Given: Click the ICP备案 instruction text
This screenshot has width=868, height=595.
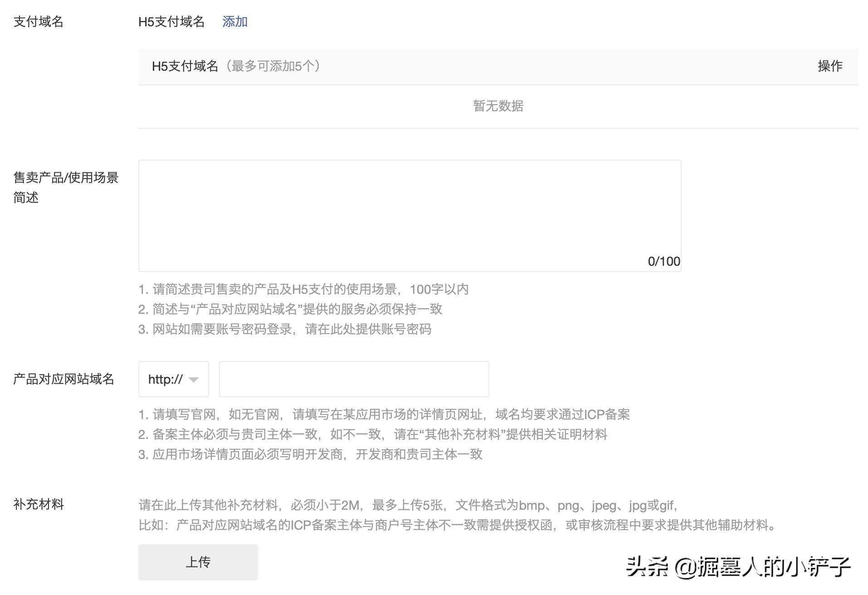Looking at the screenshot, I should (385, 414).
